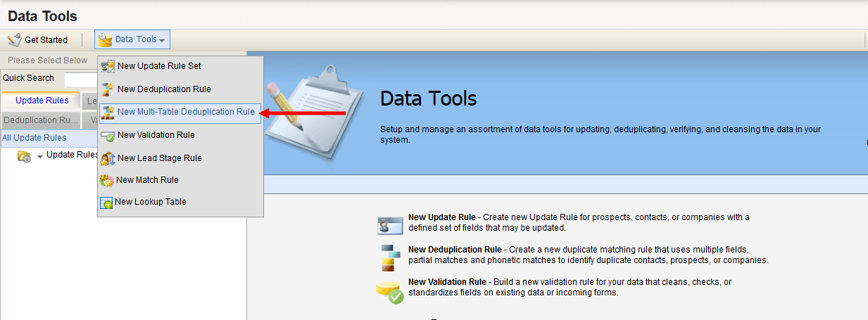Click the Get Started toolbar icon
This screenshot has width=868, height=320.
click(x=15, y=39)
